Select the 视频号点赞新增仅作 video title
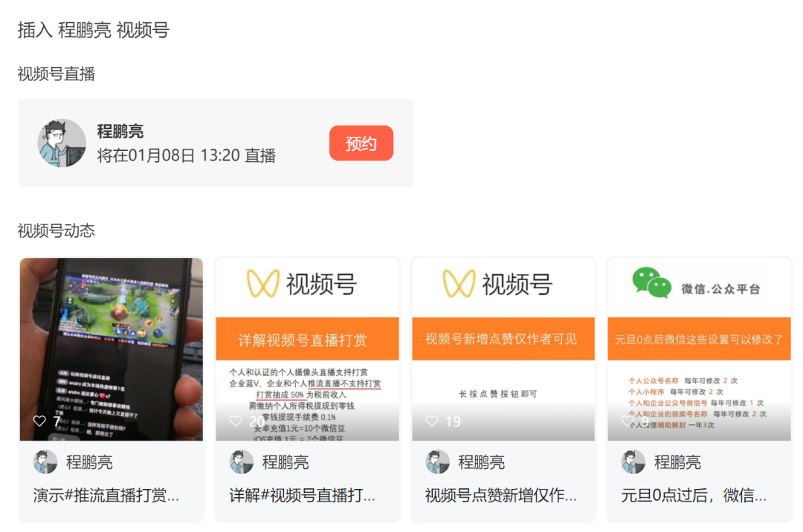803x532 pixels. coord(501,495)
